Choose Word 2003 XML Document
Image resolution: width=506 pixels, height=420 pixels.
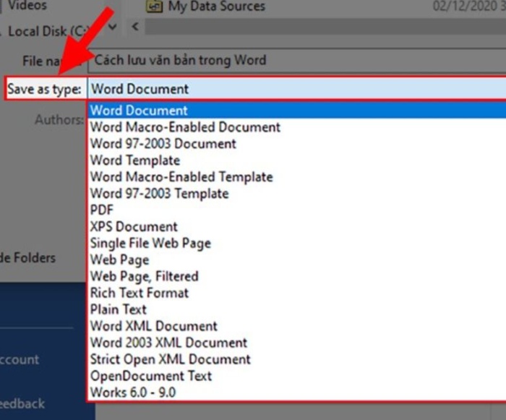298,343
